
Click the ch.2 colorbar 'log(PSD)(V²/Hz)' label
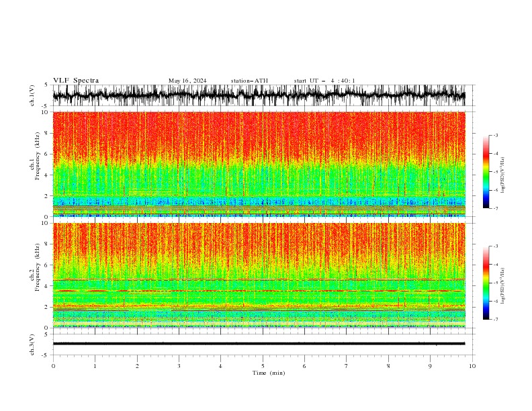[x=502, y=286]
